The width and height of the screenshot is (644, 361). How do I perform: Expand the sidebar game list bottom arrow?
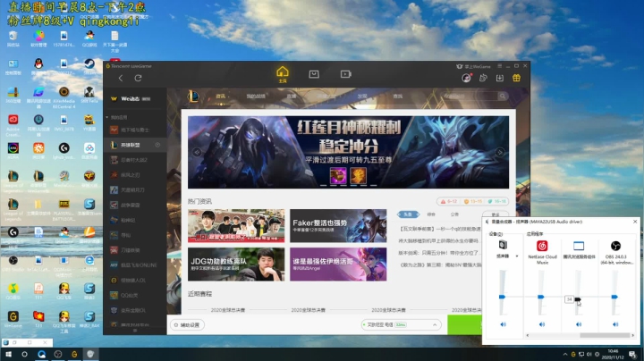pos(135,331)
